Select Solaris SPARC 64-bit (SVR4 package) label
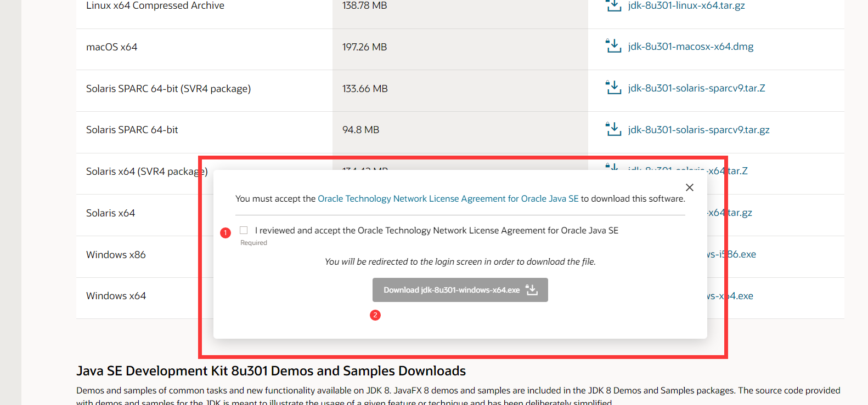Viewport: 868px width, 405px height. (168, 89)
